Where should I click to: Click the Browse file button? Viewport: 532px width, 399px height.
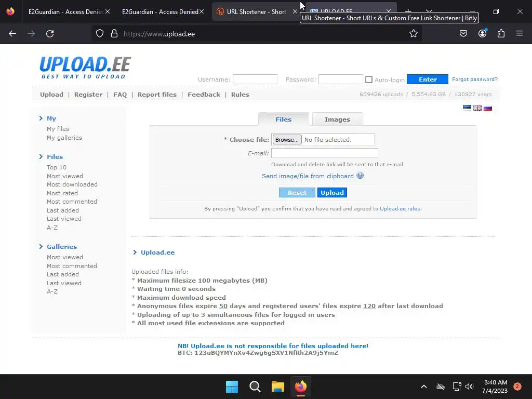tap(287, 139)
